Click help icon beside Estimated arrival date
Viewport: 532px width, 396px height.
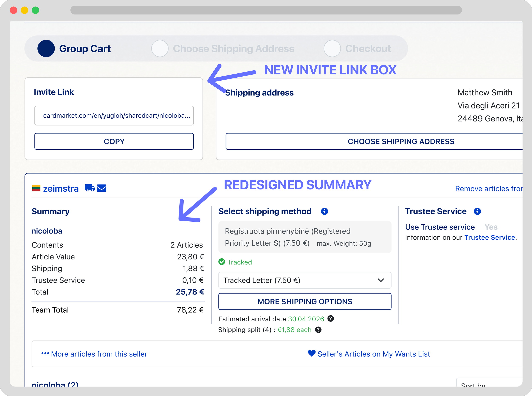tap(330, 319)
